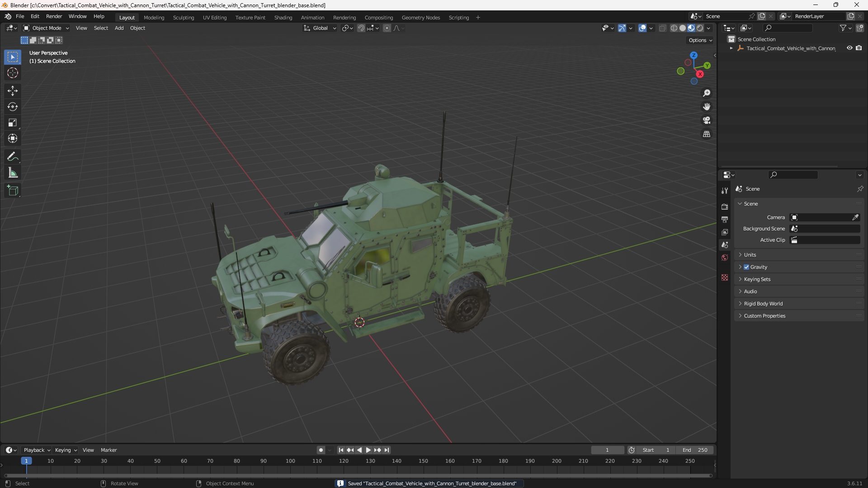The height and width of the screenshot is (488, 868).
Task: Open the timeline Playback menu
Action: pyautogui.click(x=37, y=450)
